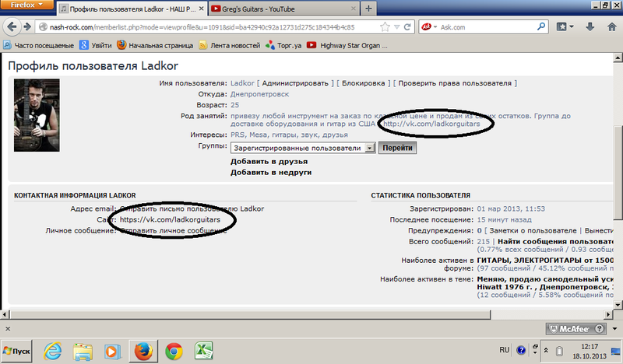Open the ГИТАРЫ, ЭЛЕКТРОГИТАРЫ forum link
623x364 pixels.
545,261
